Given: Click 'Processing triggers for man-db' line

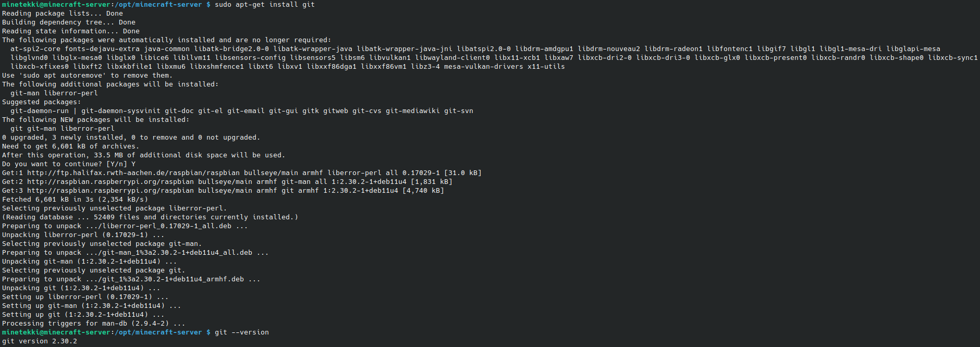Looking at the screenshot, I should point(94,324).
